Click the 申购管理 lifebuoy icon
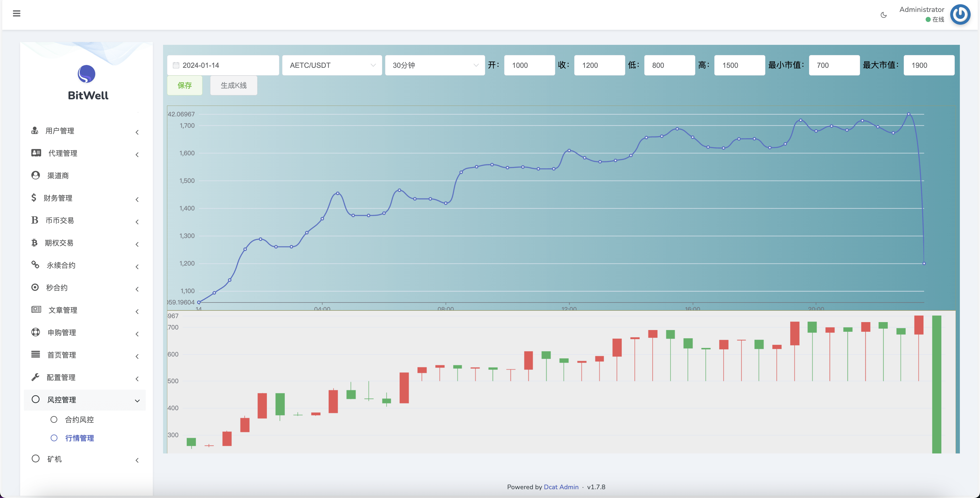 point(35,332)
